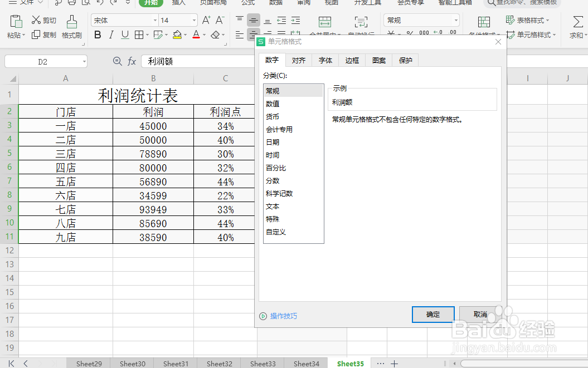The height and width of the screenshot is (368, 588).
Task: Open the 插入 ribbon tab
Action: click(178, 3)
